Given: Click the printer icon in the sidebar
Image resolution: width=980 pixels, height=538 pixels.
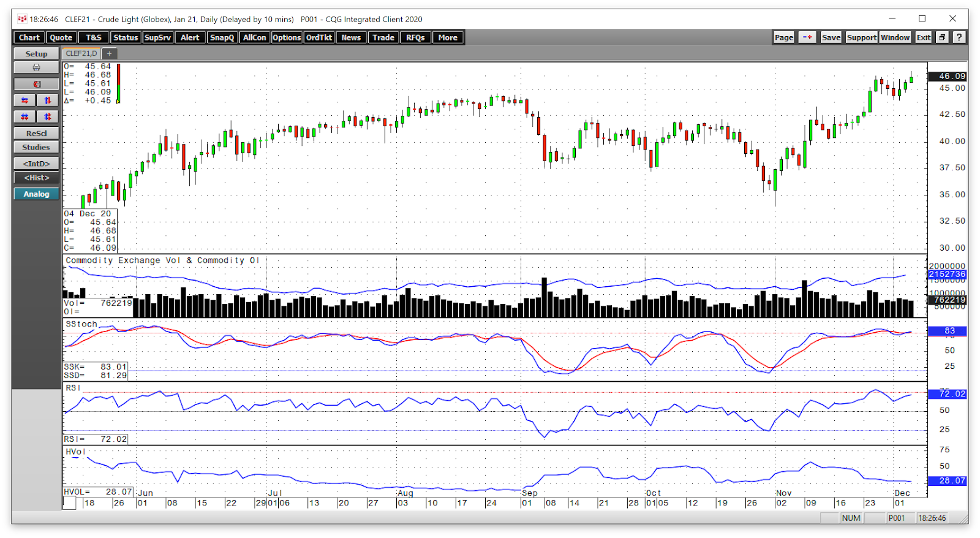Looking at the screenshot, I should pyautogui.click(x=36, y=68).
